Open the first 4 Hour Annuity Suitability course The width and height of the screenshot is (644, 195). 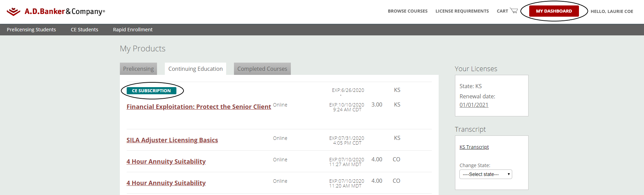click(166, 162)
